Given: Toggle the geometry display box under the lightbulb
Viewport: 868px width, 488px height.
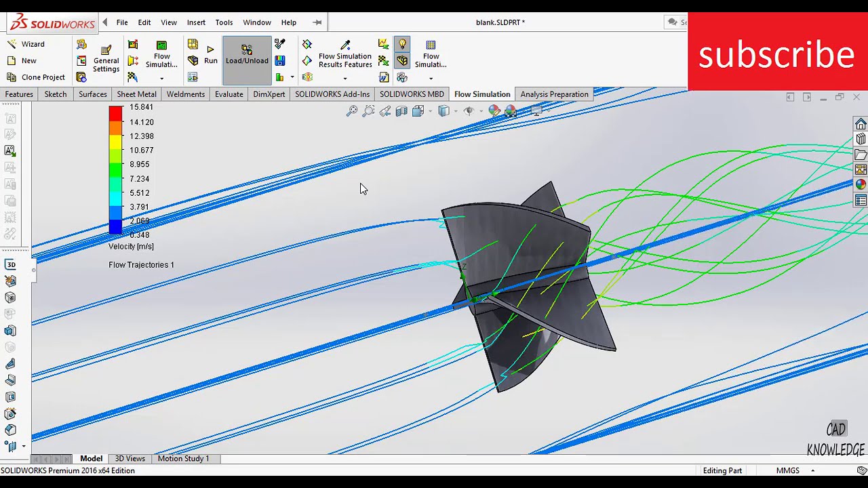Looking at the screenshot, I should pyautogui.click(x=402, y=61).
